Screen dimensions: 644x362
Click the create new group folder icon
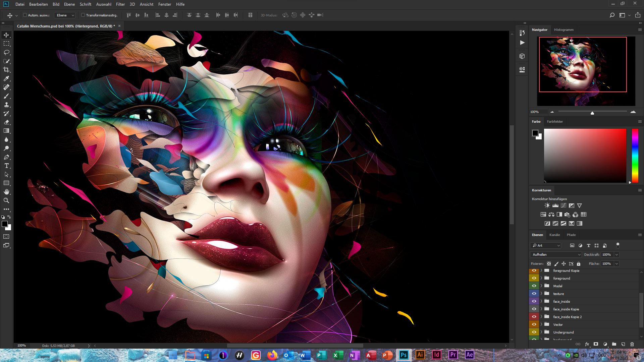614,344
